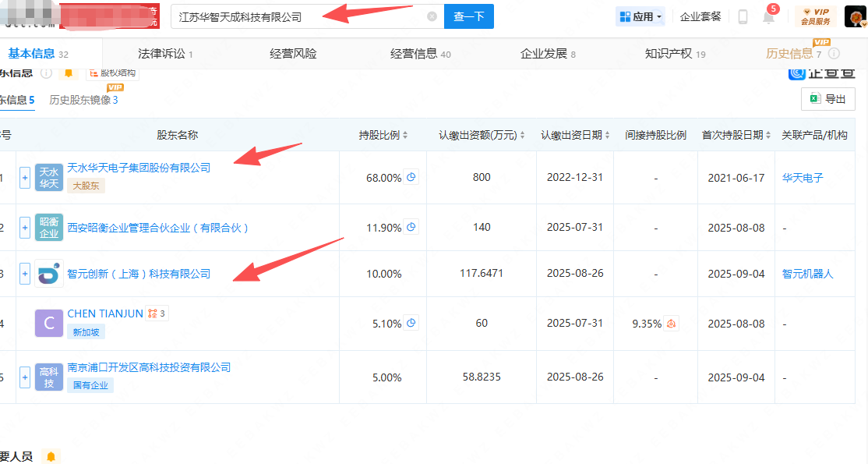Open 南京浦口开发区高科技投资有限公司 link

(x=149, y=367)
